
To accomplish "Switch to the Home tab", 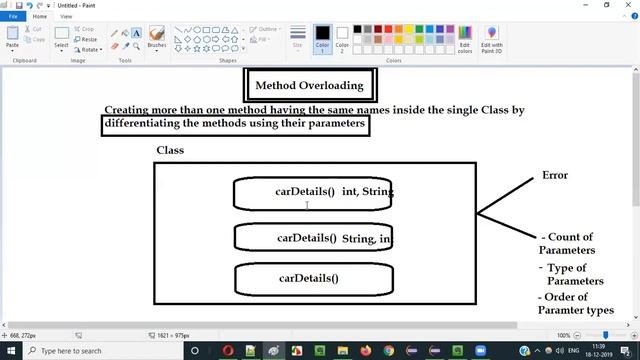I will 40,16.
